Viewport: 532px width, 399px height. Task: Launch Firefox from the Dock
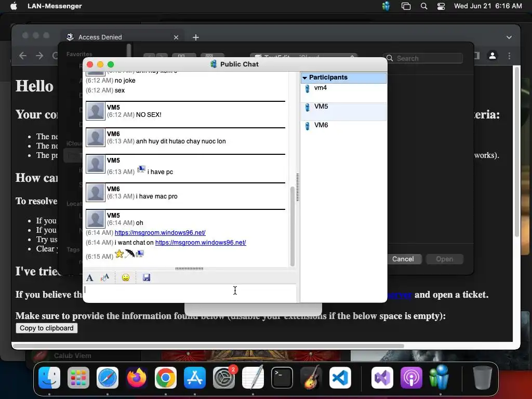(137, 378)
